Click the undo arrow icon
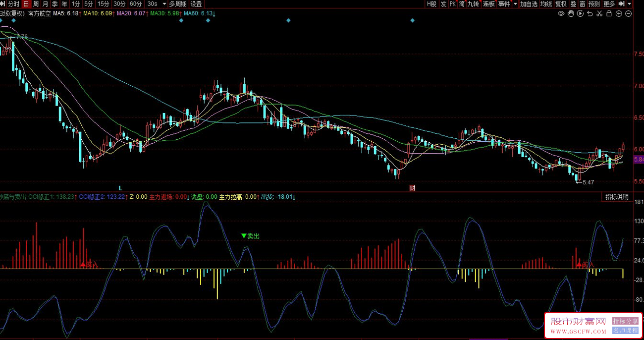Screen dimensions: 644x340 pyautogui.click(x=590, y=13)
